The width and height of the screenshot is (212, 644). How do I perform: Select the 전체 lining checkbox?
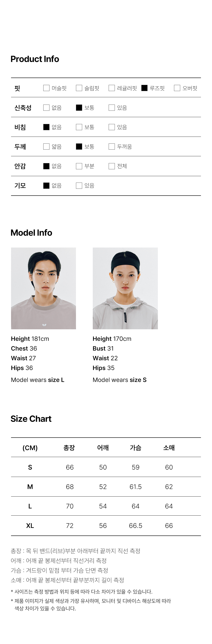112,166
